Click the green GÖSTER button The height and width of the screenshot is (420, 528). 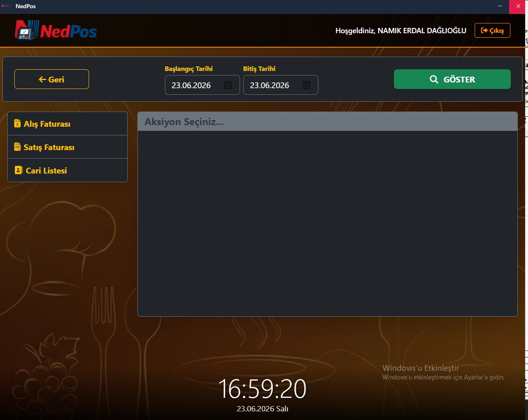point(452,79)
